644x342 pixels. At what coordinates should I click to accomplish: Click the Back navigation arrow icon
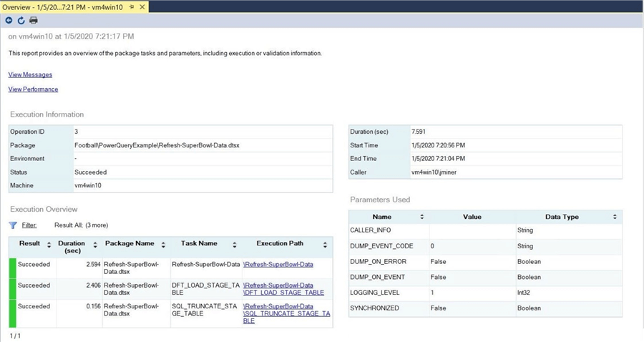pos(9,21)
